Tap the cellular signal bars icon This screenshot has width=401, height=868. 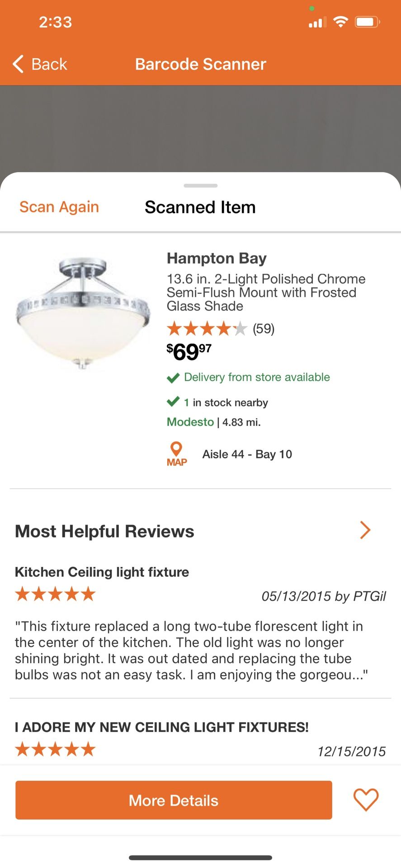click(317, 22)
